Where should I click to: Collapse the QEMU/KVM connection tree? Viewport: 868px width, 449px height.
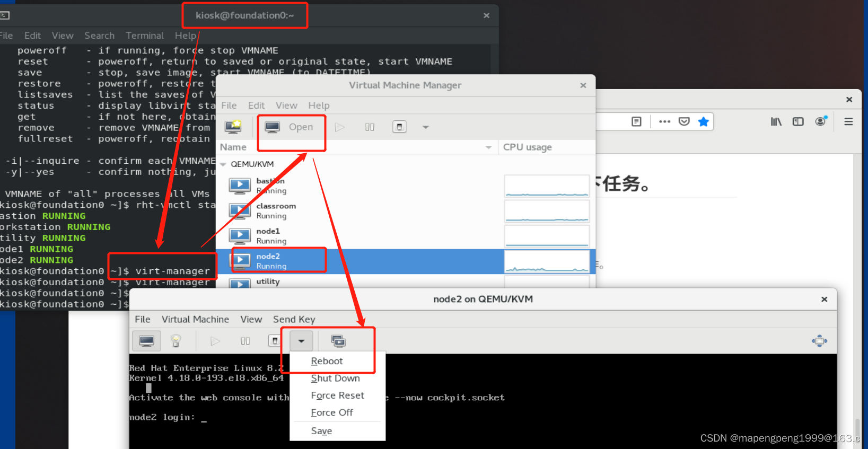pos(223,164)
